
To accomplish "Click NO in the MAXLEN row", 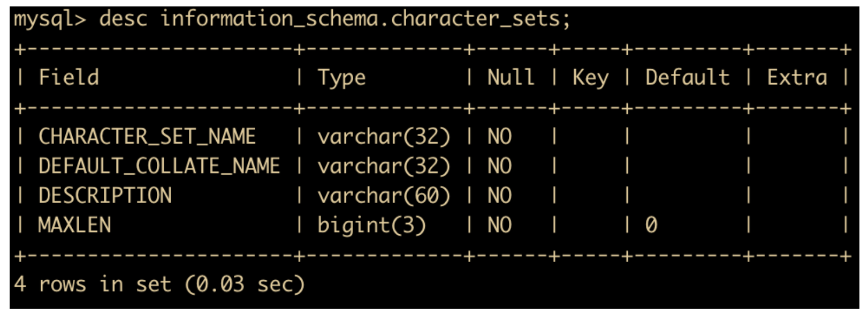I will pos(499,225).
